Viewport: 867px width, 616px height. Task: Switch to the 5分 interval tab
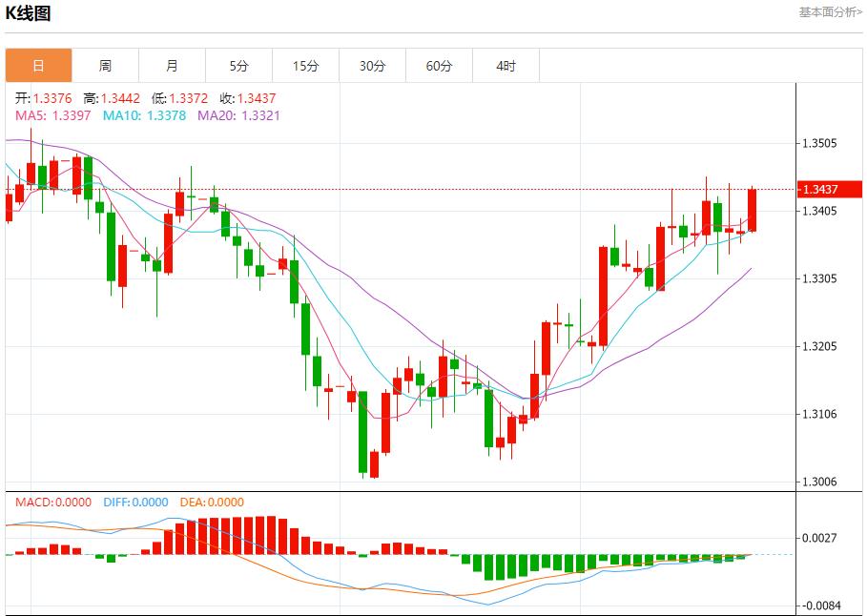tap(238, 66)
